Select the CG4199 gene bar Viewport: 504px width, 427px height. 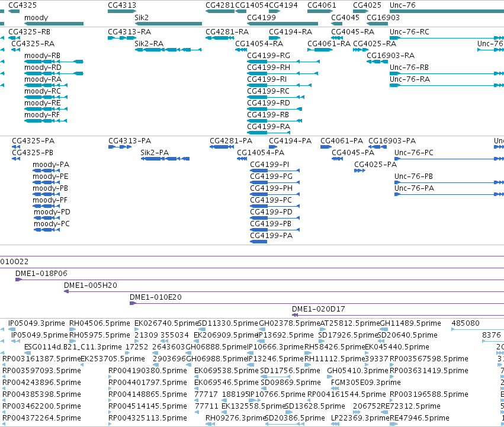pos(283,24)
